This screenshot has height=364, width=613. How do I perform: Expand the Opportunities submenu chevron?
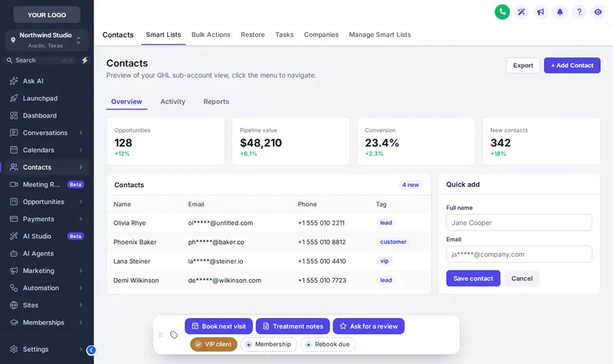coord(80,202)
